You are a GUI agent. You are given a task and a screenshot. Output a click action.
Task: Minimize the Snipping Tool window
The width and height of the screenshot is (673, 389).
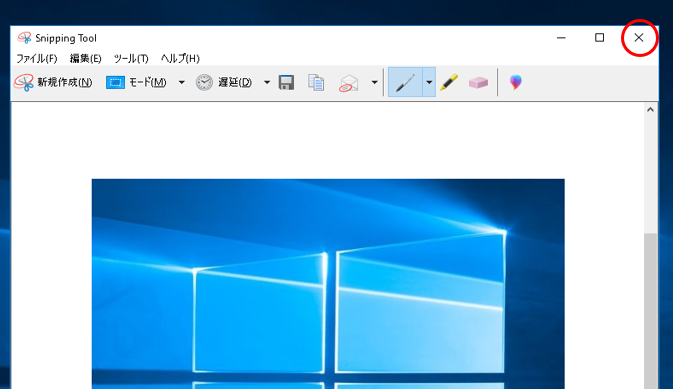click(x=561, y=38)
